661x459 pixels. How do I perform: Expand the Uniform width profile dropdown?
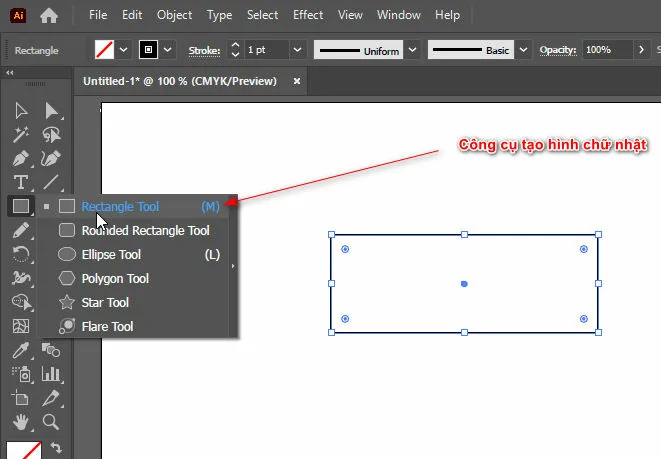pyautogui.click(x=411, y=50)
